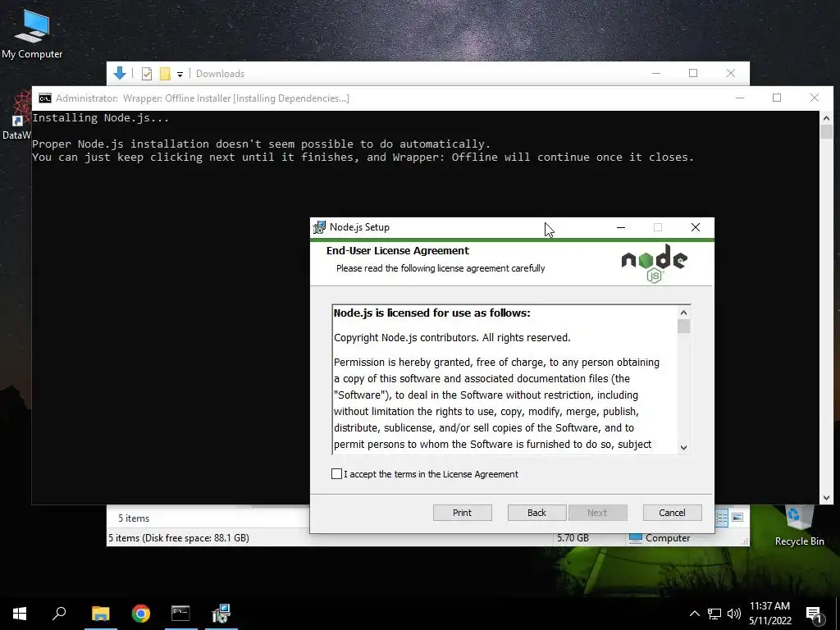
Task: Click the 'End-User License Agreement' heading
Action: click(398, 251)
